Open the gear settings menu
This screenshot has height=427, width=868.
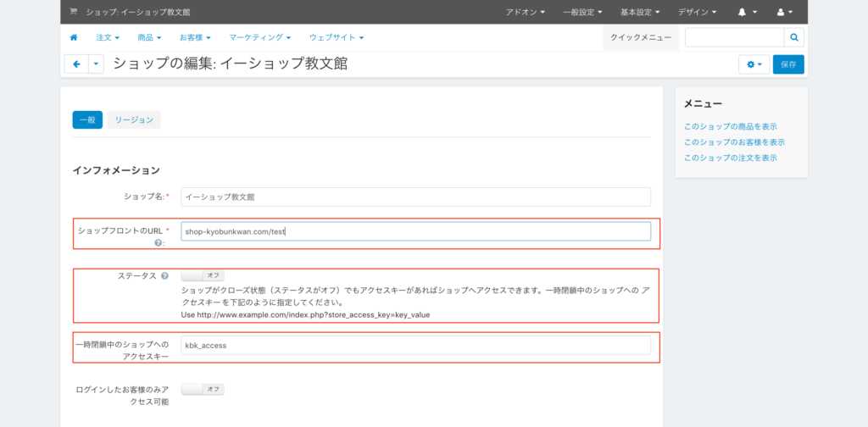[x=753, y=64]
